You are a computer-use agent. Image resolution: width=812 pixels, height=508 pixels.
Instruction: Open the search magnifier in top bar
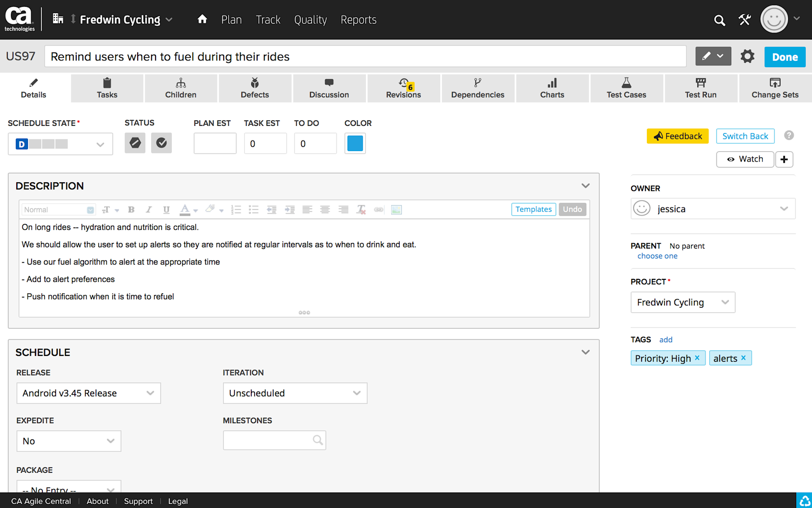point(720,20)
